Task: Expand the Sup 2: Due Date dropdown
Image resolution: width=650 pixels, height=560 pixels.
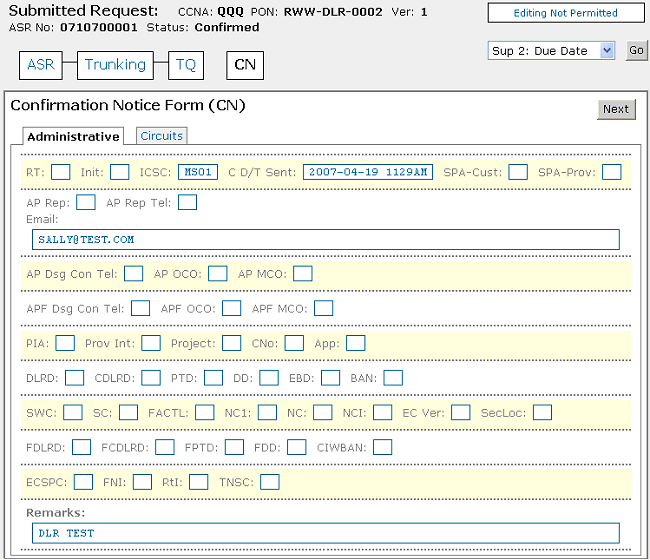Action: click(552, 50)
